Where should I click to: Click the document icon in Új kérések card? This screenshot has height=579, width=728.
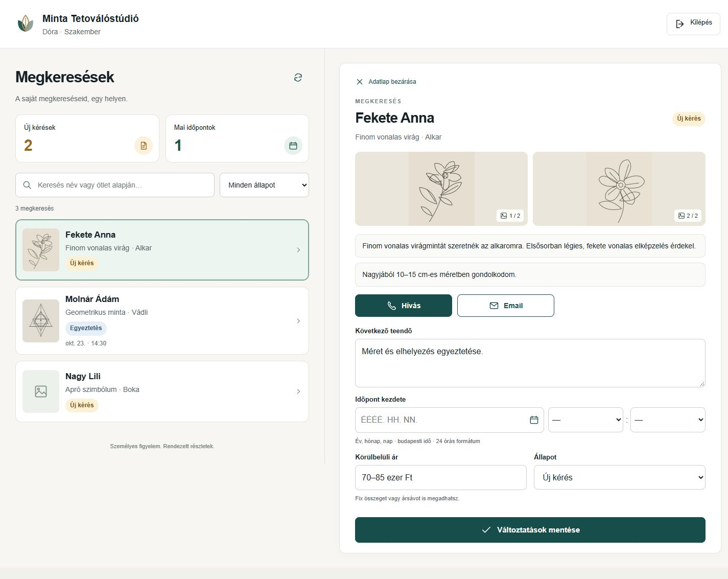pyautogui.click(x=144, y=146)
